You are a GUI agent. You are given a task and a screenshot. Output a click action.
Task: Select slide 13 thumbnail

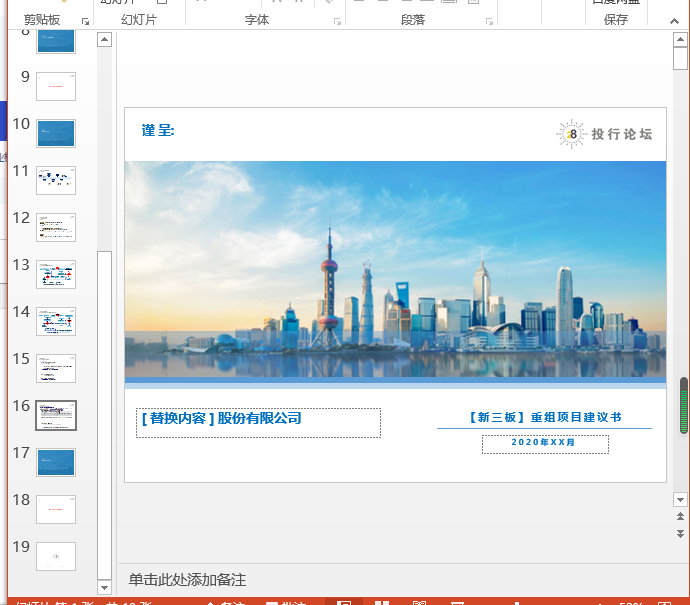[x=56, y=275]
